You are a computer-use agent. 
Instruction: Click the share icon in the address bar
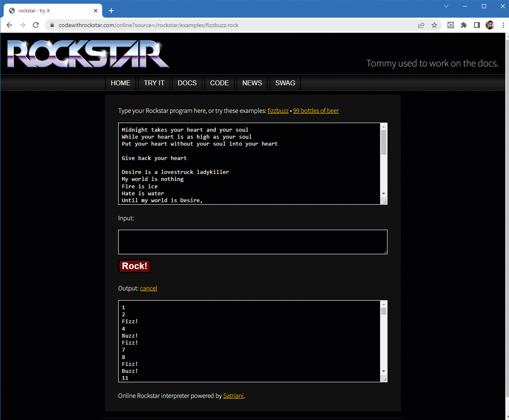[421, 25]
